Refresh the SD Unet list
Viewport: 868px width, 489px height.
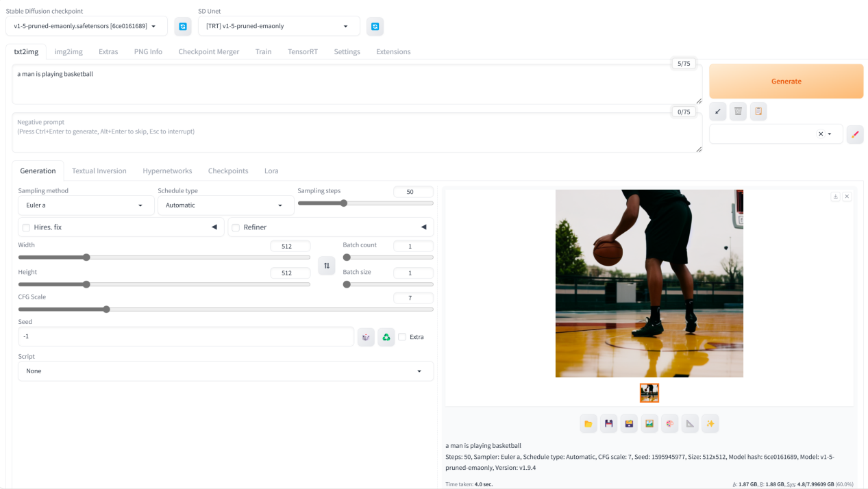pos(375,27)
